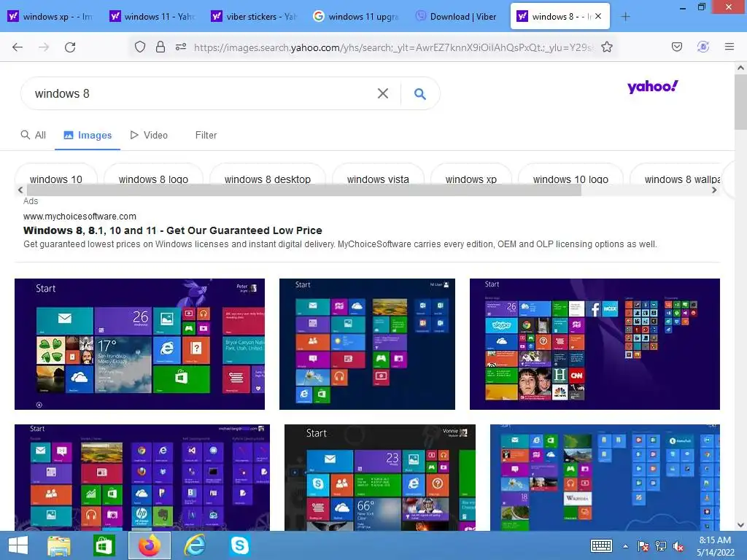Click the scroll down arrow of page
Viewport: 747px width, 560px height.
click(740, 525)
